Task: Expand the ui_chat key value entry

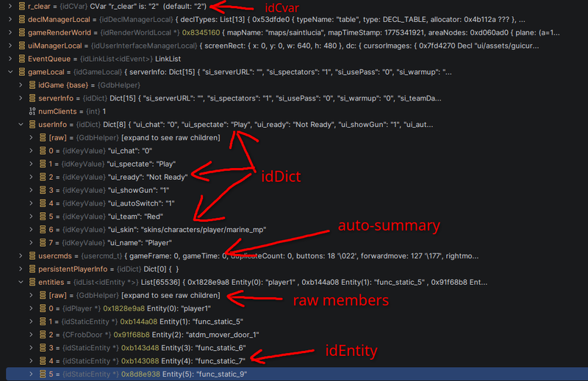Action: (x=32, y=150)
